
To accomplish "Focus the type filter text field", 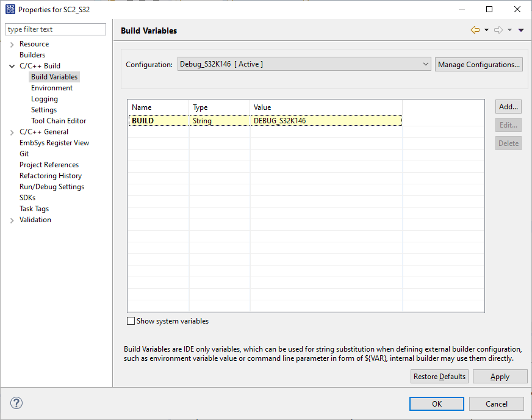I will (x=56, y=29).
